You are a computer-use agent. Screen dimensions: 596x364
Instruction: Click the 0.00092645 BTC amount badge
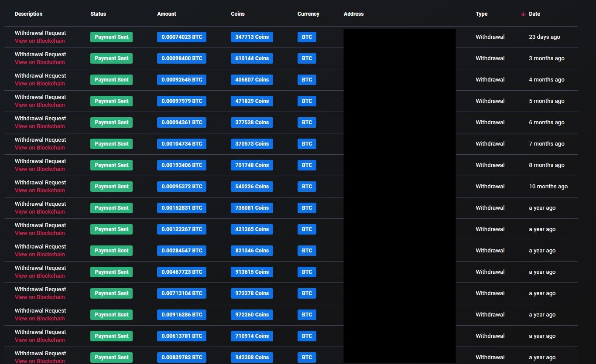pos(182,80)
